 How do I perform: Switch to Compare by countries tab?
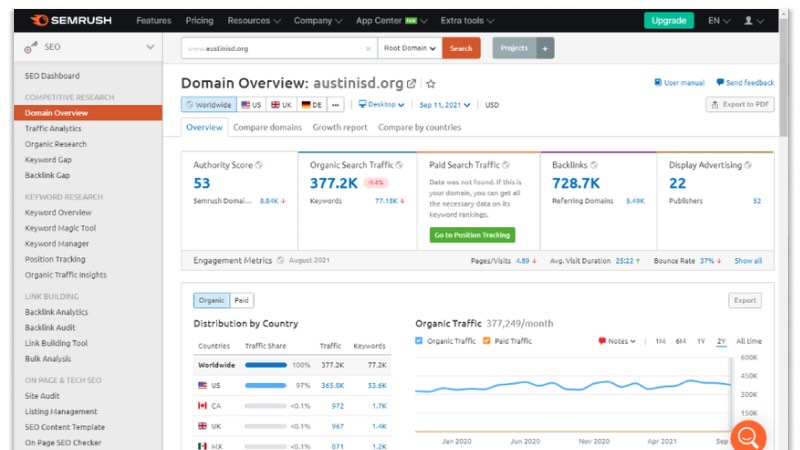pyautogui.click(x=419, y=127)
